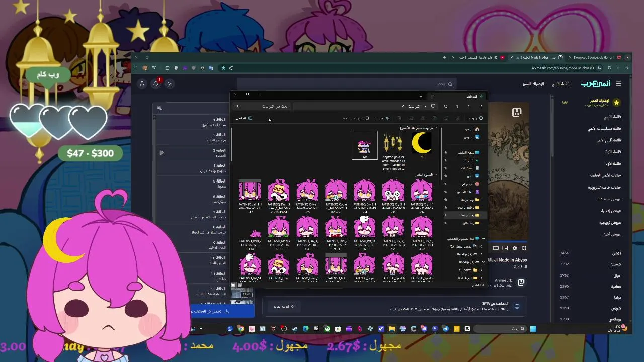Switch Explorer to list details view in status bar

[x=239, y=285]
